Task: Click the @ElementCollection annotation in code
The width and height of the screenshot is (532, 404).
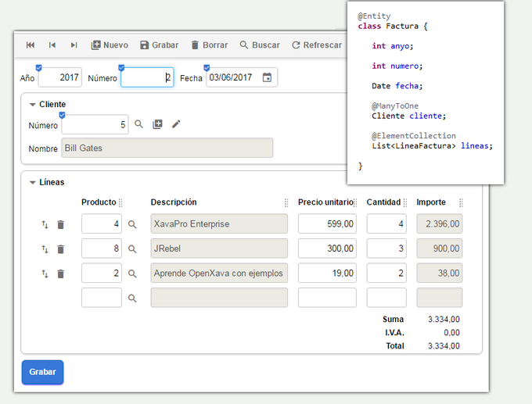Action: [x=414, y=135]
